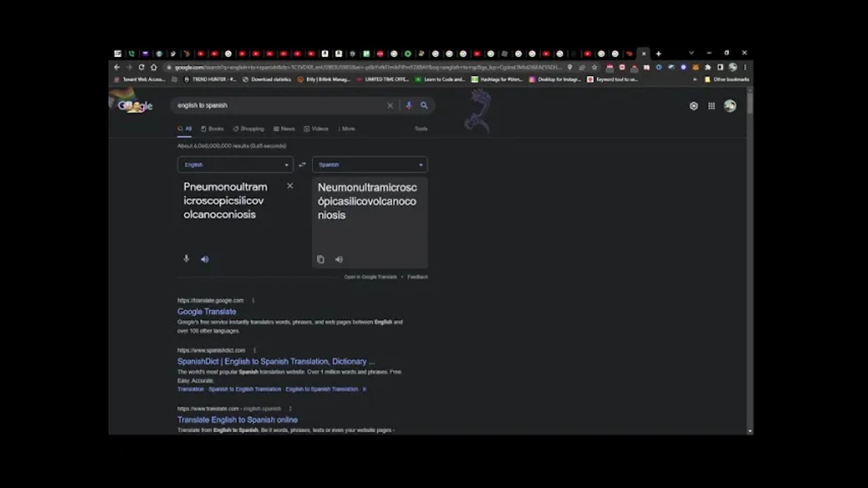Open Google quick settings gear
The height and width of the screenshot is (488, 868).
click(693, 106)
